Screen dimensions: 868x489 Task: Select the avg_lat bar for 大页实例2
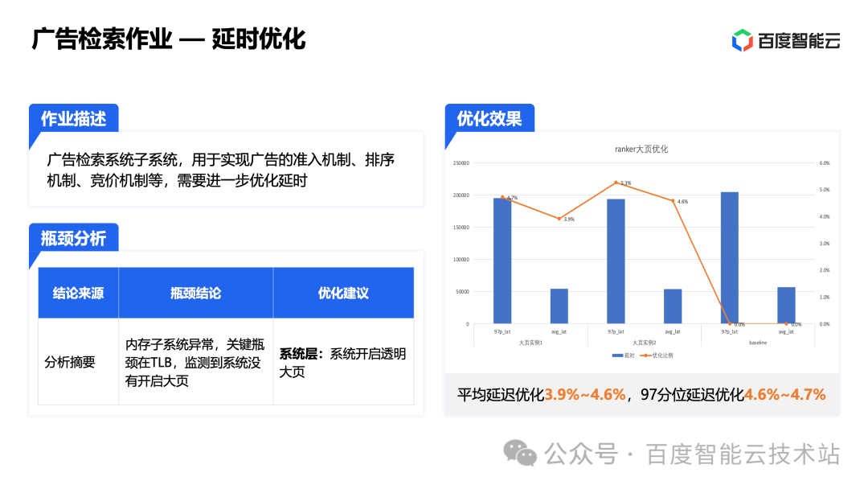(673, 306)
